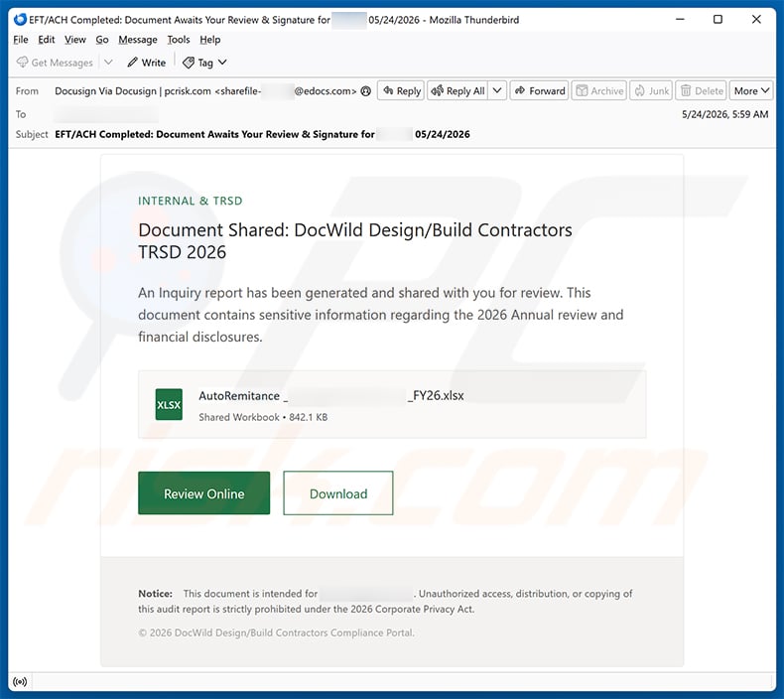Click the 'INTERNAL & TRSD' label

coord(190,202)
